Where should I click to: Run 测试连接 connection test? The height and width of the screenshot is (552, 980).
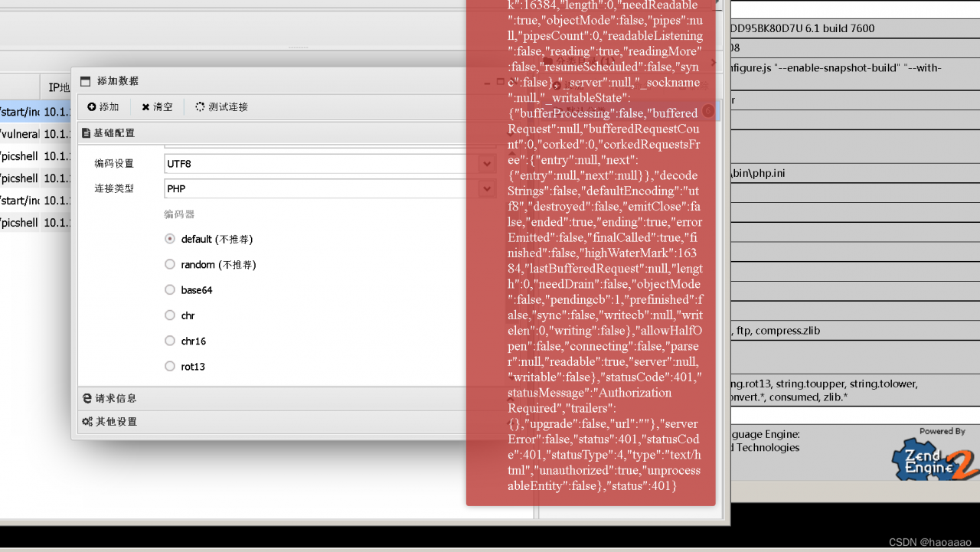point(221,107)
